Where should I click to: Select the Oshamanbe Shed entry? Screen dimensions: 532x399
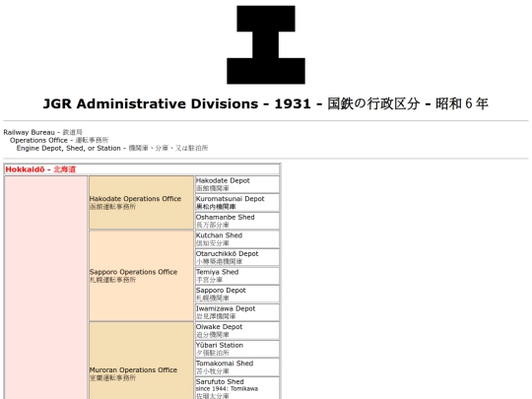tap(237, 221)
